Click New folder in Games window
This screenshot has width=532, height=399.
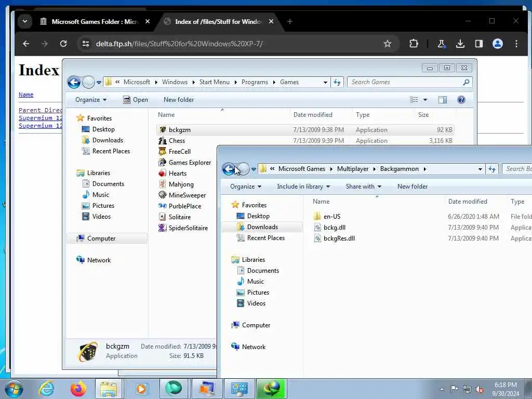coord(179,100)
